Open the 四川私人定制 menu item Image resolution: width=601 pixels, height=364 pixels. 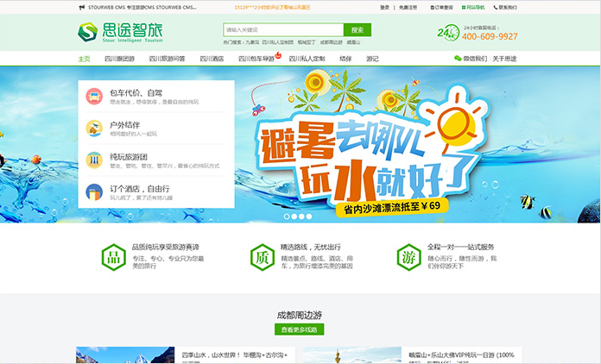click(x=307, y=59)
